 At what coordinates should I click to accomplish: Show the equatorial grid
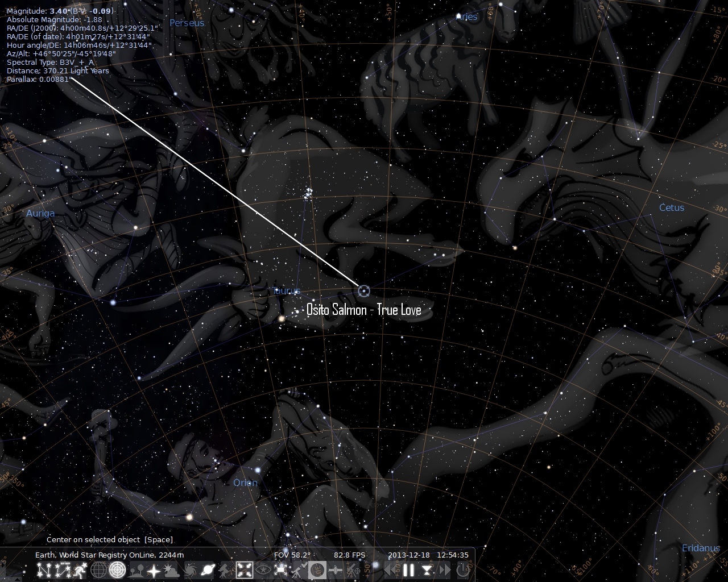(x=98, y=570)
